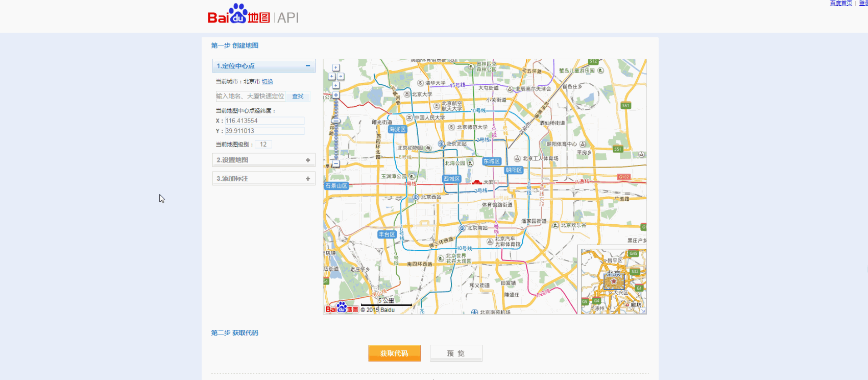Screen dimensions: 868x380
Task: Expand the 3.添加标注 section
Action: (307, 179)
